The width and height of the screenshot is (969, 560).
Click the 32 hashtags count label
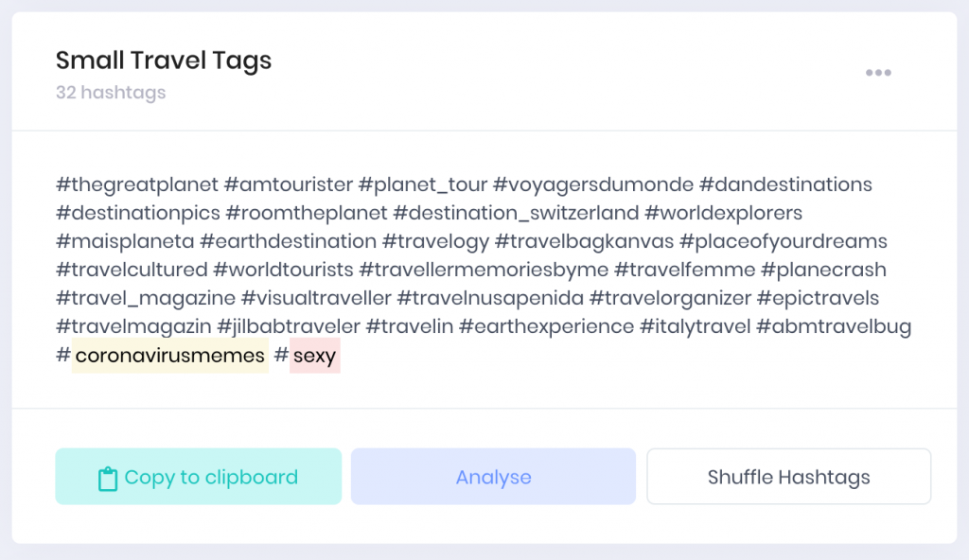coord(111,93)
